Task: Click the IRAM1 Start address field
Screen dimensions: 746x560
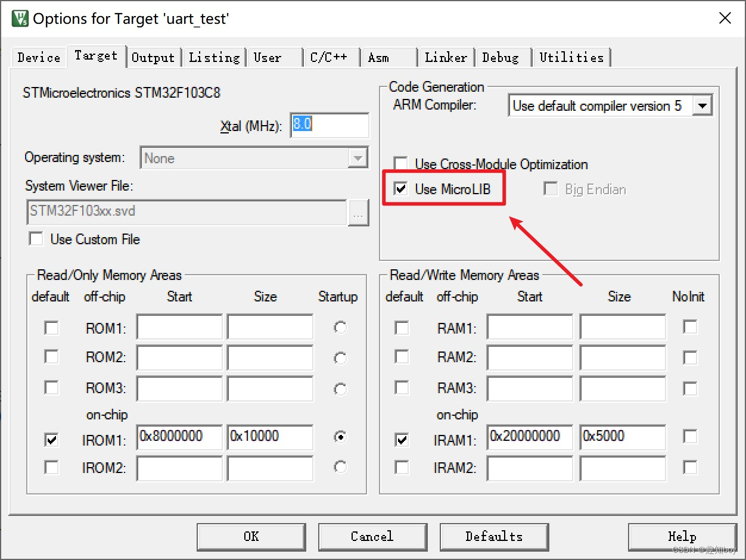Action: point(530,437)
